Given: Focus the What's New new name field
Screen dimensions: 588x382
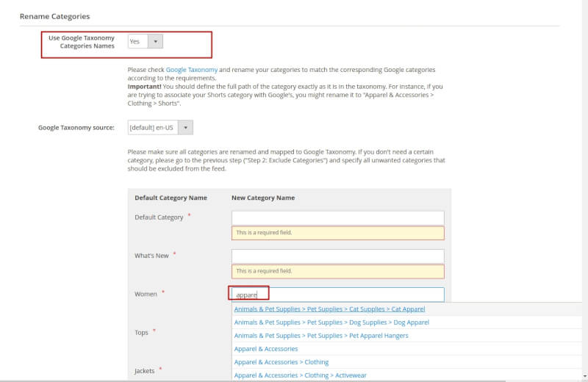Looking at the screenshot, I should [337, 256].
